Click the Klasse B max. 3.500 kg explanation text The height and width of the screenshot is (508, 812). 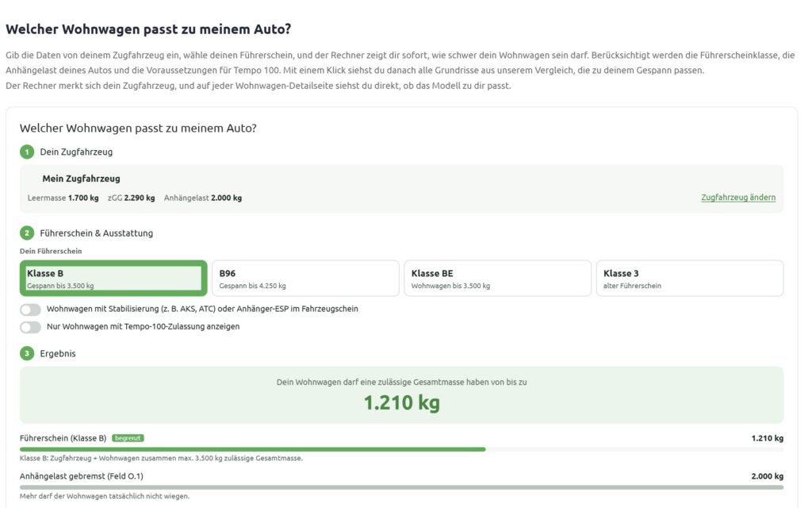161,458
